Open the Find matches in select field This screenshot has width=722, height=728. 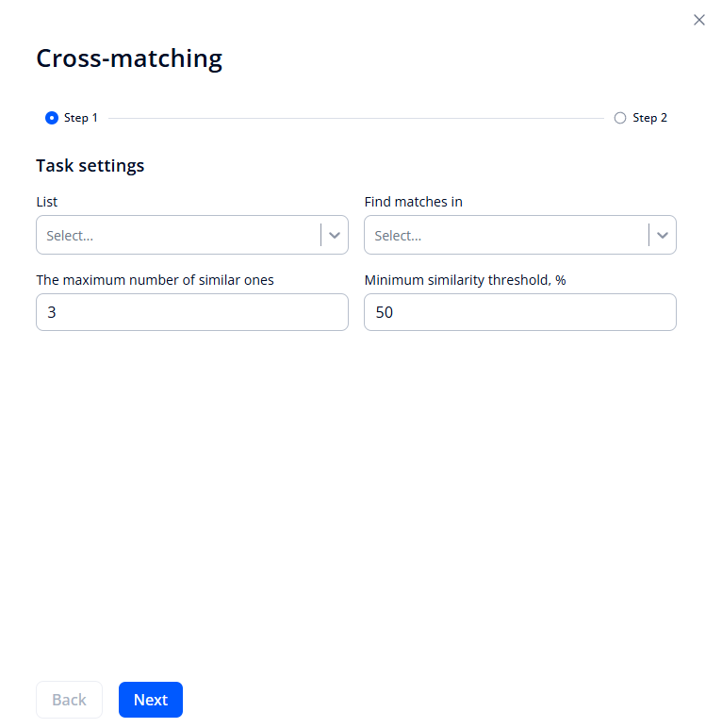[505, 235]
